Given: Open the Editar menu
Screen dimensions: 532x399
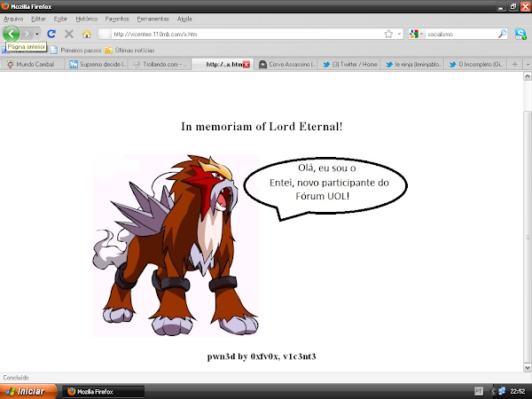Looking at the screenshot, I should pos(38,19).
